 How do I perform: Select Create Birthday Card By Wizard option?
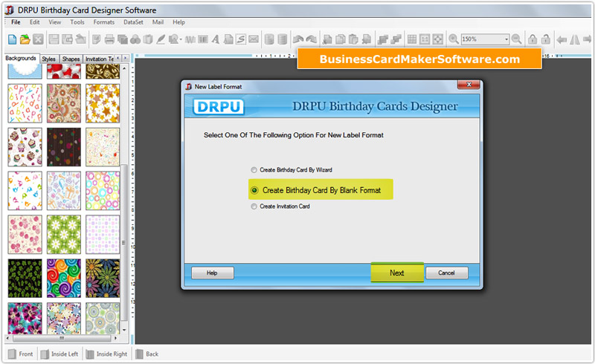(x=291, y=170)
